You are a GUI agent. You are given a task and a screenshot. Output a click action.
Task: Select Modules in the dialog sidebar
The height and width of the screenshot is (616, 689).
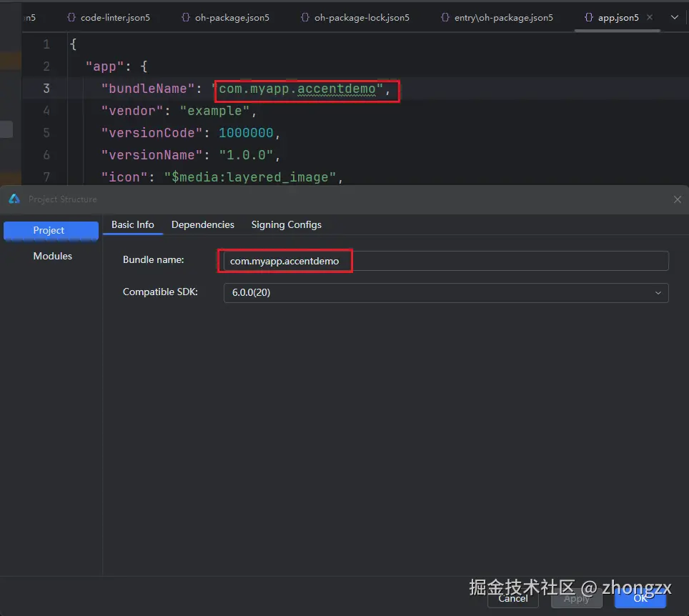tap(52, 256)
